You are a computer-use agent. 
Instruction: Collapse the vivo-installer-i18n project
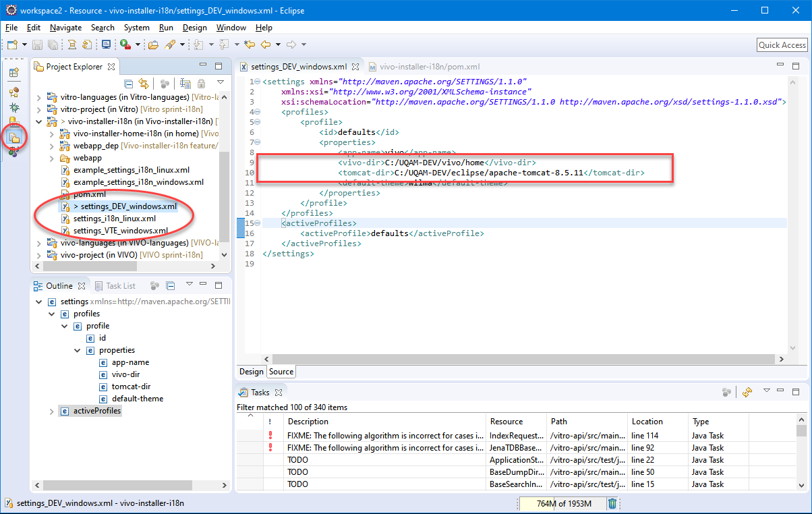tap(38, 121)
